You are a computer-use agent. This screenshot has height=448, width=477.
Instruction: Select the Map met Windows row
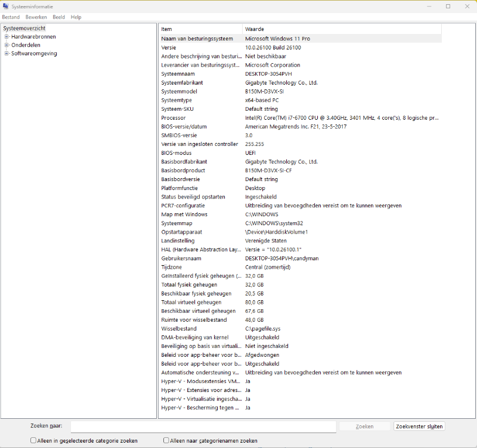tap(301, 214)
